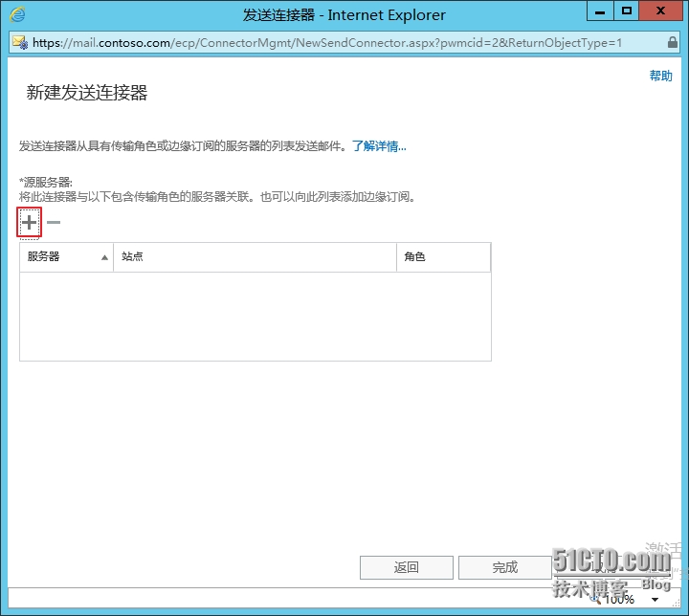Click the security lock icon in the address bar
Screen dimensions: 689x616
click(x=672, y=43)
